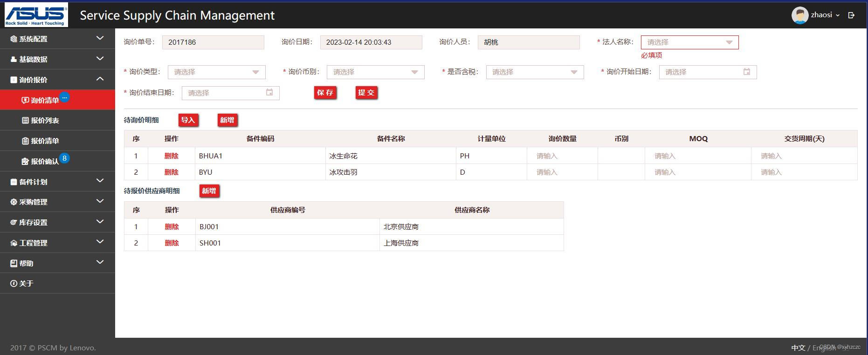Click the 询价清单 menu icon

click(25, 100)
